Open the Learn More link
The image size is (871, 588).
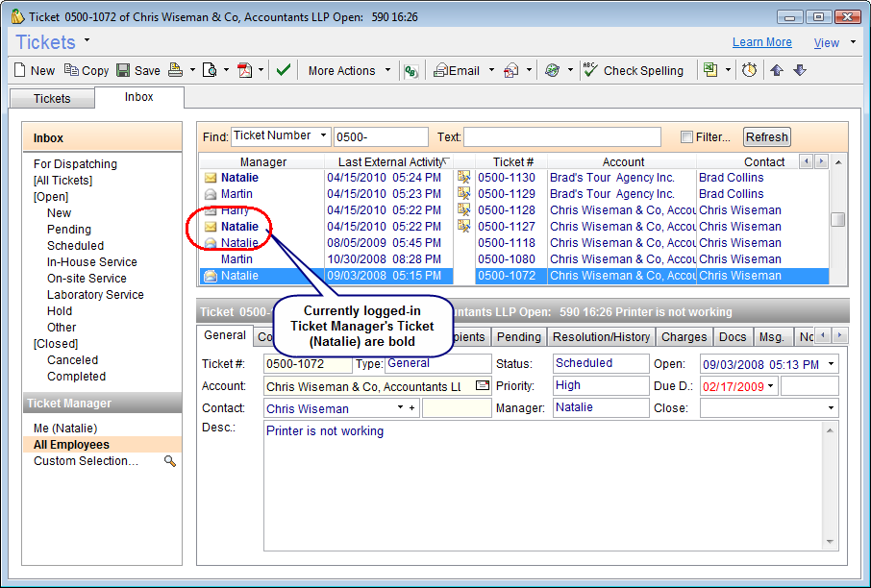(x=761, y=42)
